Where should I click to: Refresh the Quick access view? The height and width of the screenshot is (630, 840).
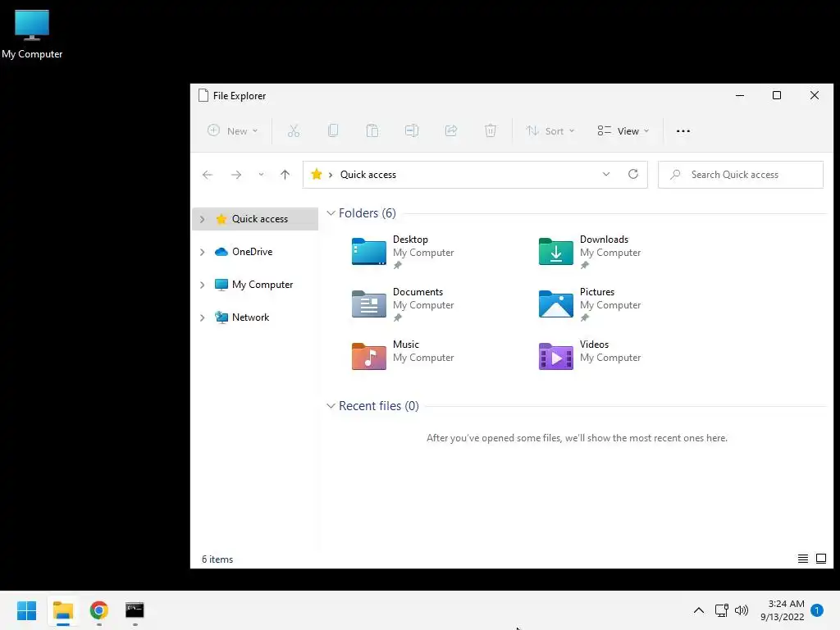tap(633, 174)
